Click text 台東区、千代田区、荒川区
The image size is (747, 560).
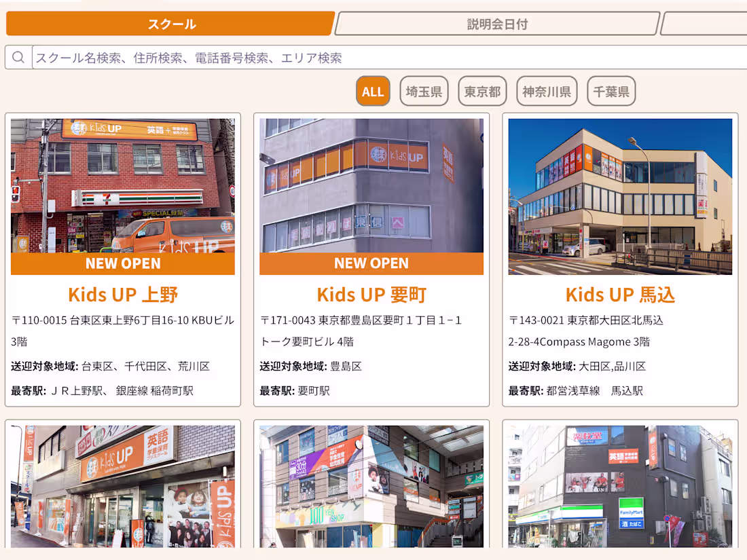[146, 366]
